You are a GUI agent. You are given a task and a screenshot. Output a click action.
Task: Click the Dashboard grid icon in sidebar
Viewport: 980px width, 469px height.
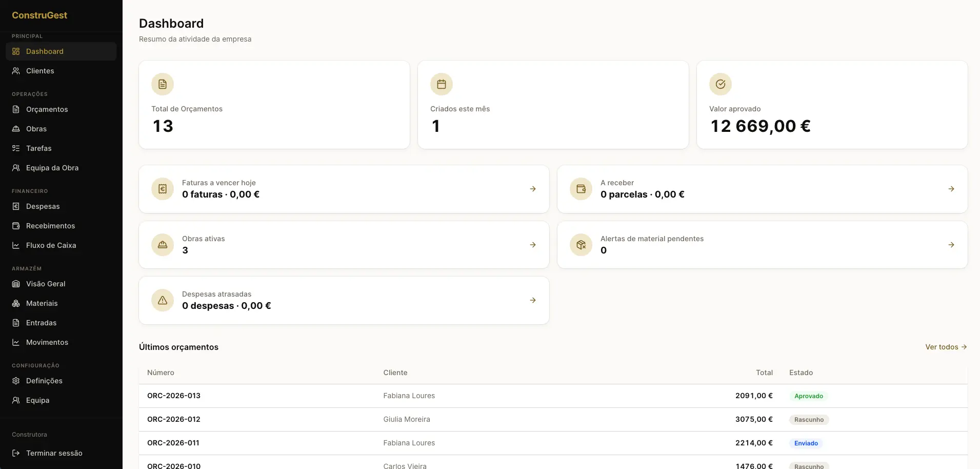click(16, 51)
